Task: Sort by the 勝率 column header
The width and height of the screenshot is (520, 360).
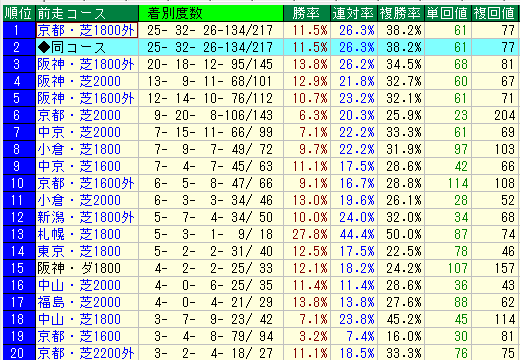Action: (307, 14)
